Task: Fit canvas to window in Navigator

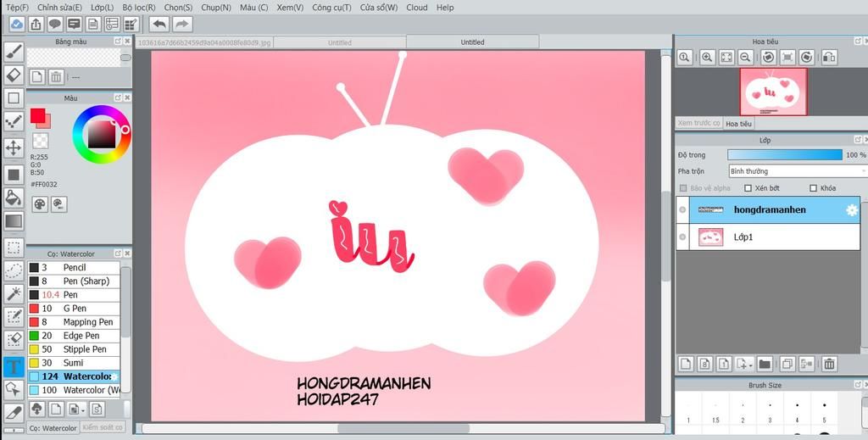Action: click(726, 57)
